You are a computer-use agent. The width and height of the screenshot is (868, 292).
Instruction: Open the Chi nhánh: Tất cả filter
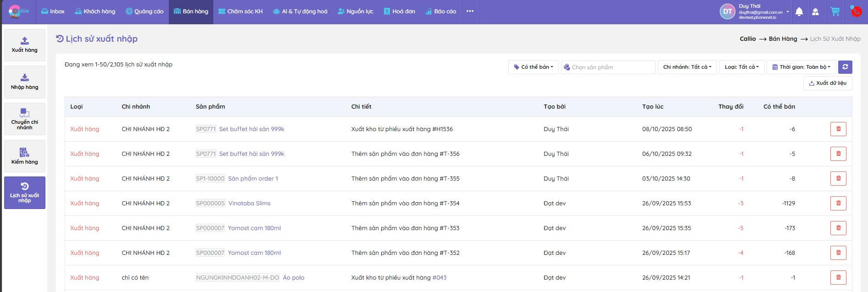coord(687,67)
